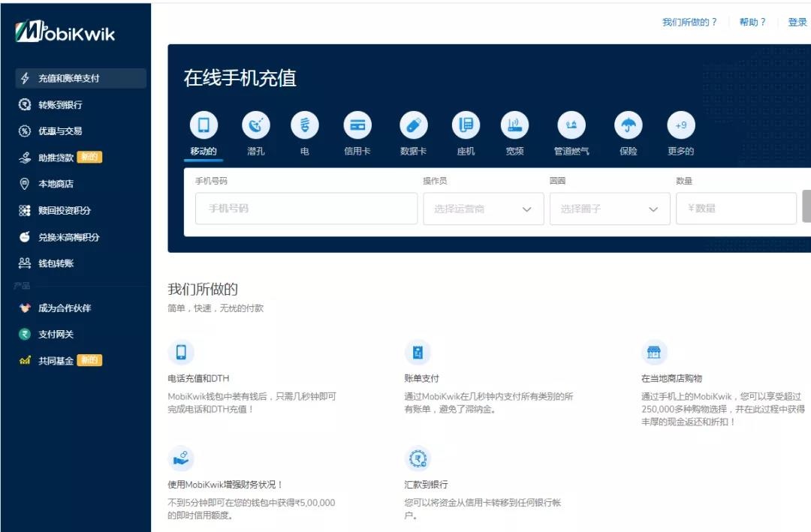This screenshot has width=811, height=532.
Task: Click the icon beside 兑换米高梅积分
Action: point(25,237)
